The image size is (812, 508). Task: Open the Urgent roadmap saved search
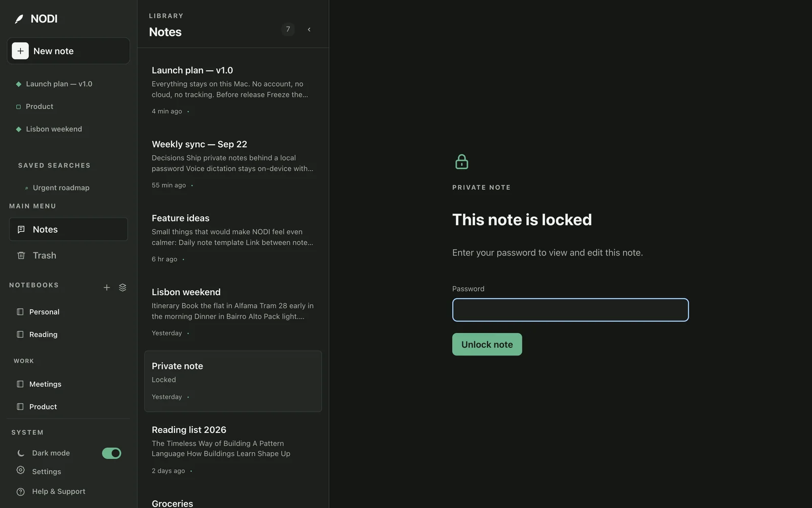[x=61, y=188]
